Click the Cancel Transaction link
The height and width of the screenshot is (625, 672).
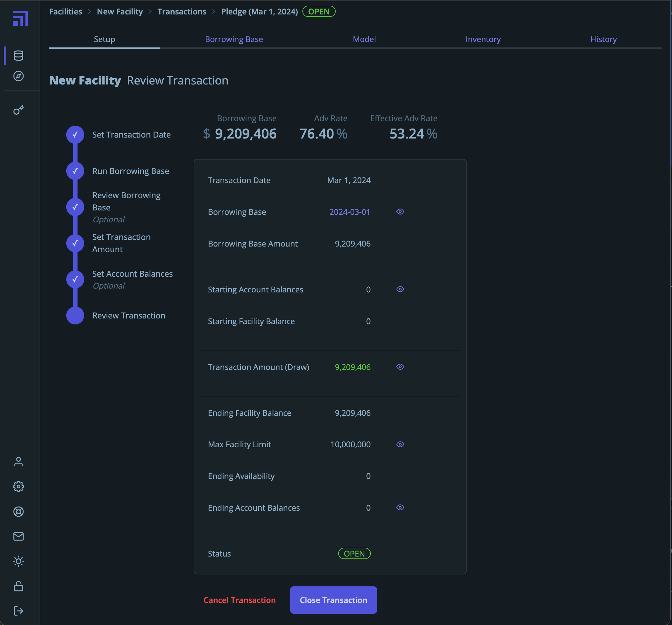(x=239, y=600)
